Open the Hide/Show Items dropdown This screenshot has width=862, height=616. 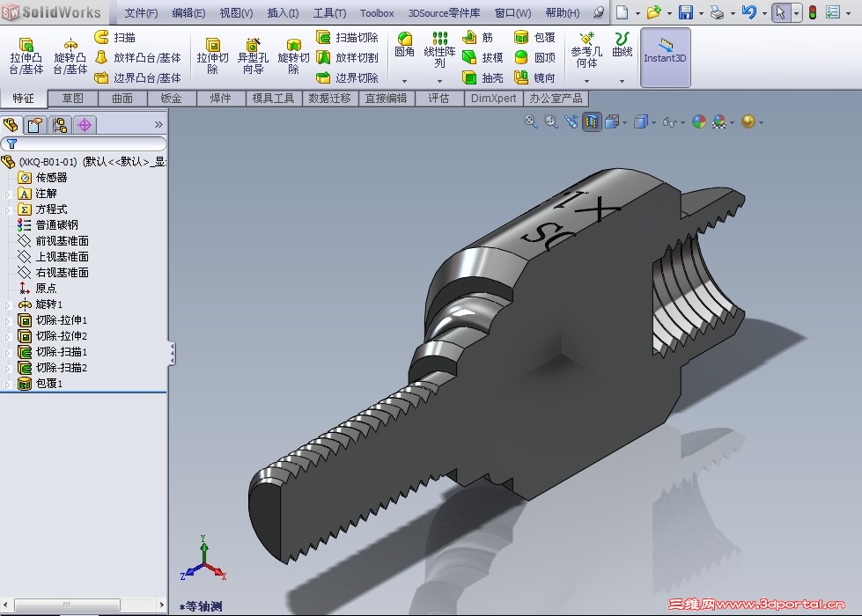click(682, 122)
